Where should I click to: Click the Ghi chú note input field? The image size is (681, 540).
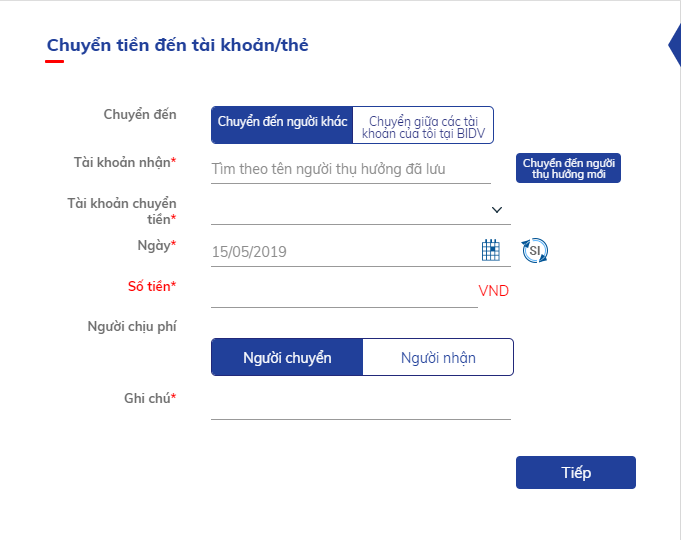pyautogui.click(x=361, y=404)
